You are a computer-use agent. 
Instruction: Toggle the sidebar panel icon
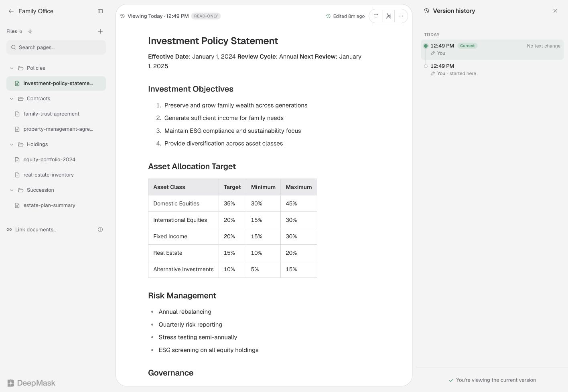pyautogui.click(x=100, y=11)
